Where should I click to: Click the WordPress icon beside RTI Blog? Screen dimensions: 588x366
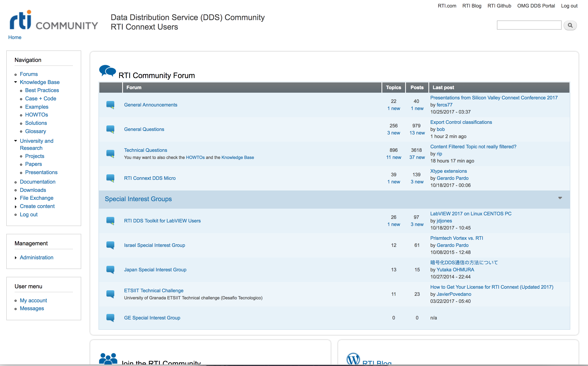[x=353, y=359]
